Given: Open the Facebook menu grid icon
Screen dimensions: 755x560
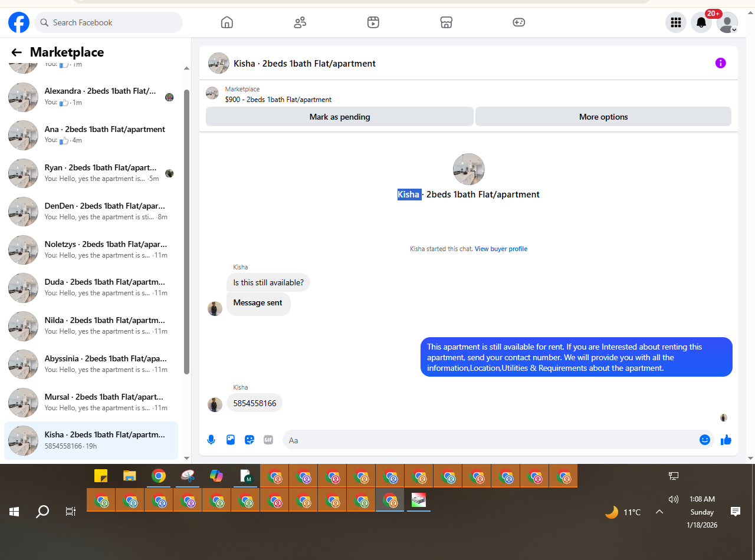Looking at the screenshot, I should pos(676,22).
